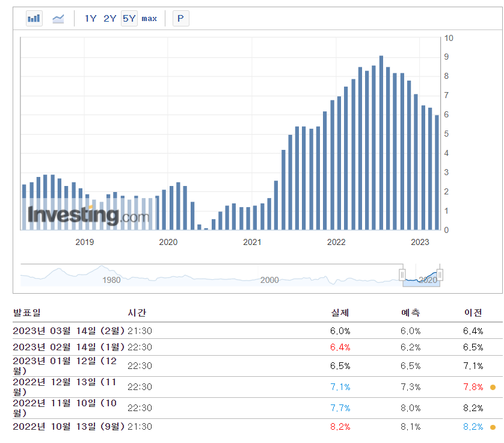
Task: Click the blue previous value 8.2%
Action: tap(473, 427)
